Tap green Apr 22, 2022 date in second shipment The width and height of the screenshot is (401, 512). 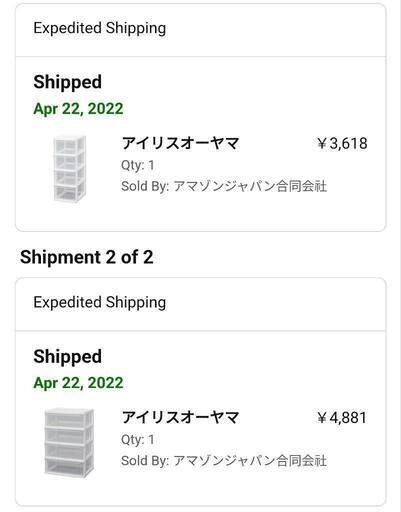click(x=78, y=383)
